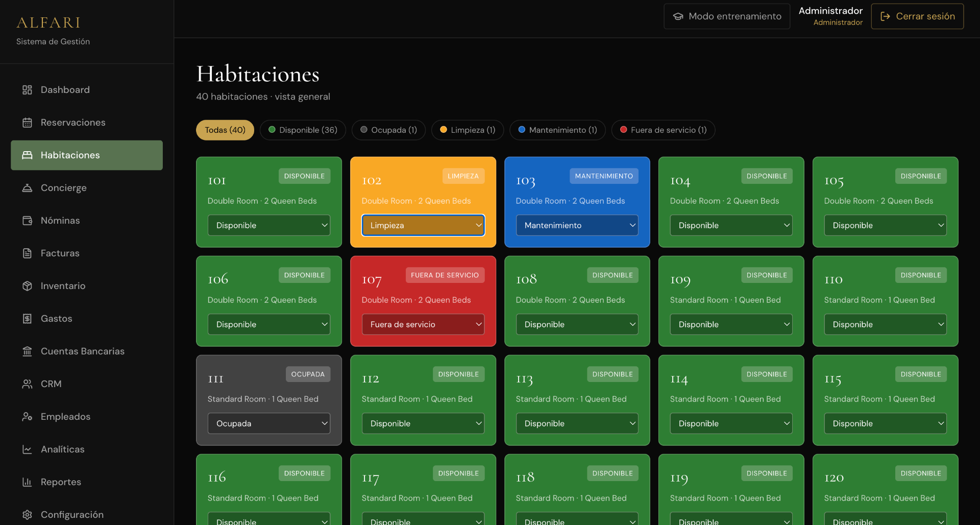The height and width of the screenshot is (525, 980).
Task: Click the Nóminas wallet icon
Action: coord(27,221)
